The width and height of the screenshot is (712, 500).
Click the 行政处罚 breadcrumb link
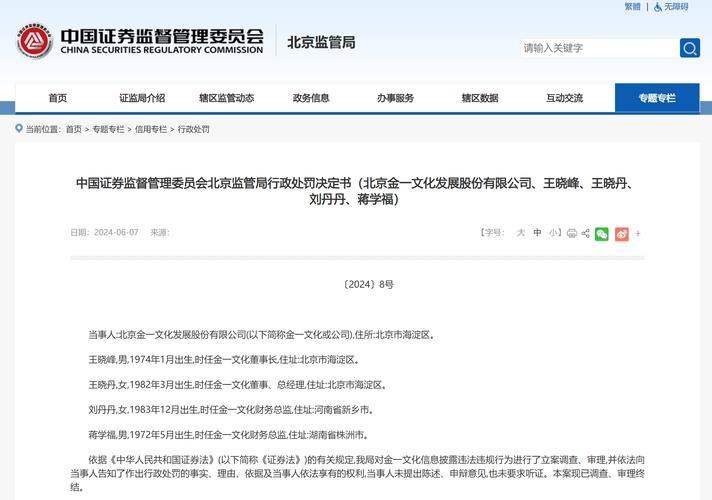pyautogui.click(x=194, y=129)
